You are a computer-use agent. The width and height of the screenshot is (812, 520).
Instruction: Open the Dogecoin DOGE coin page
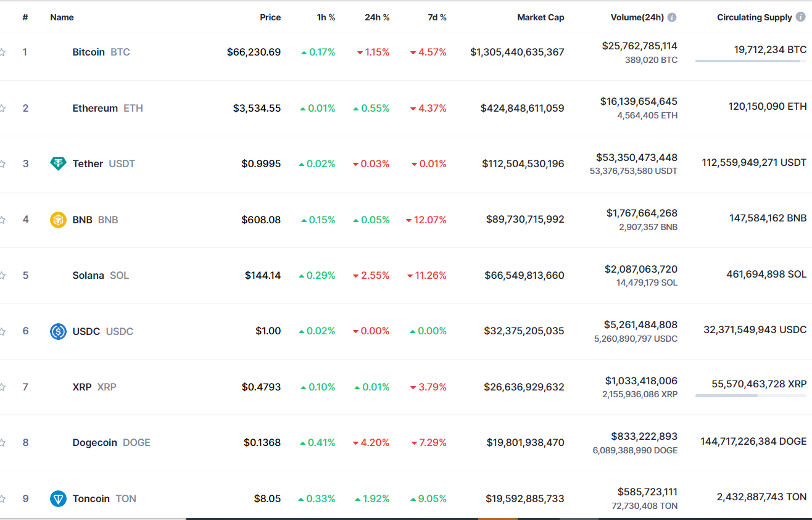(111, 442)
